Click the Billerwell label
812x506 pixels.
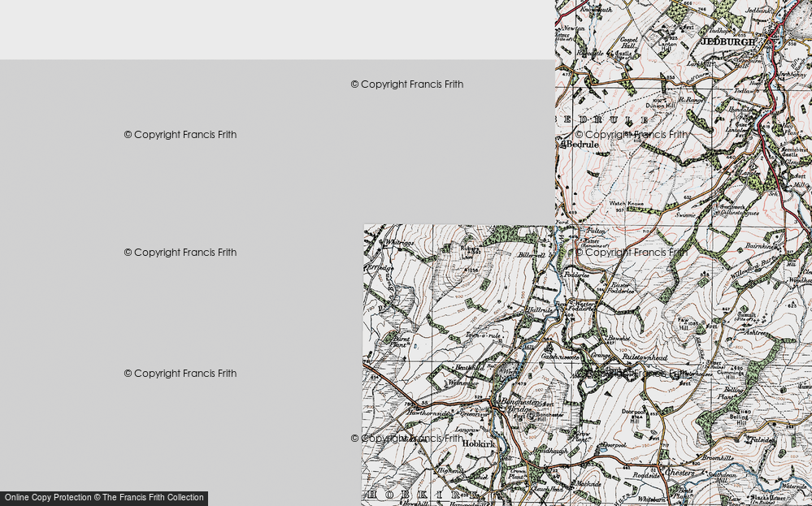(531, 255)
